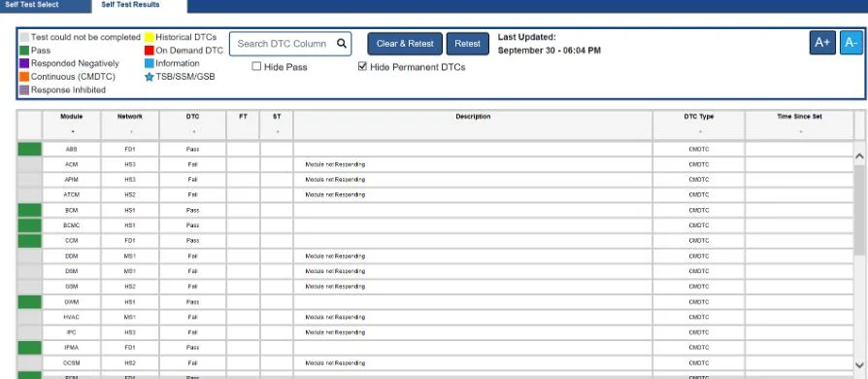Image resolution: width=868 pixels, height=379 pixels.
Task: Click the Retest button
Action: coord(468,44)
